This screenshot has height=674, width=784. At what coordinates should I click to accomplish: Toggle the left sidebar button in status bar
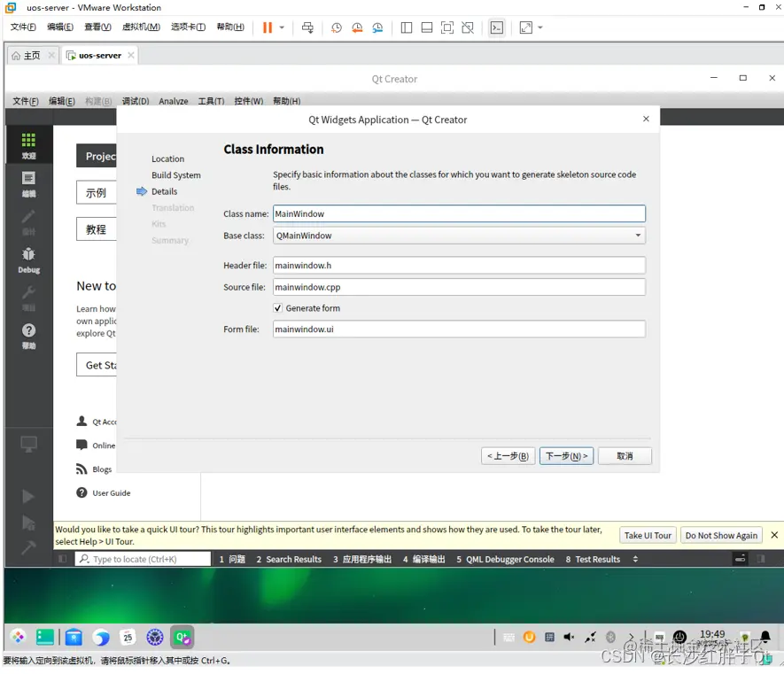(x=63, y=559)
